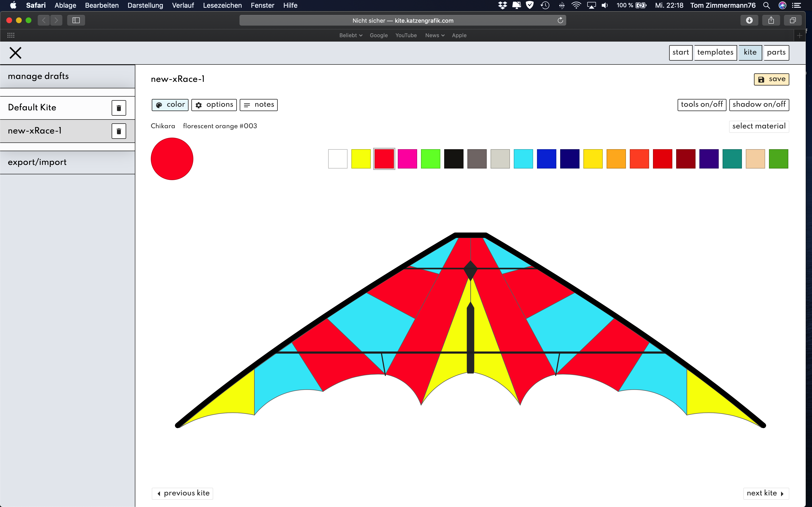Open Safari share icon
812x507 pixels.
pyautogui.click(x=771, y=21)
